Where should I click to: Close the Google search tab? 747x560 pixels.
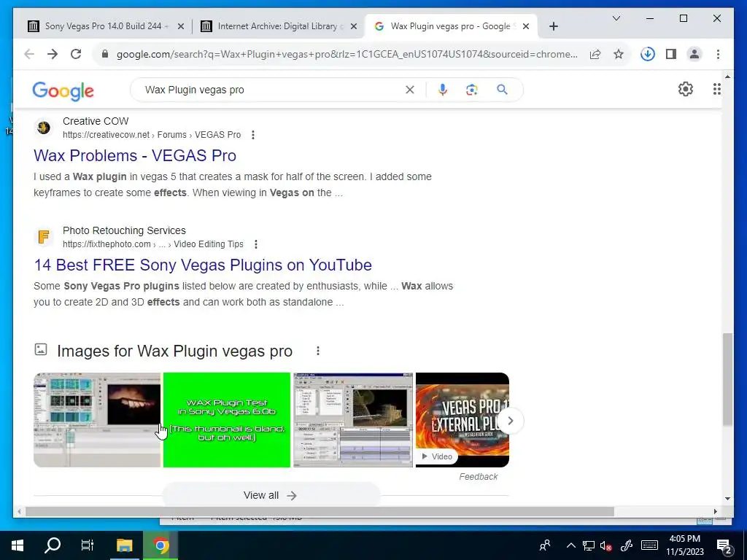click(x=525, y=26)
